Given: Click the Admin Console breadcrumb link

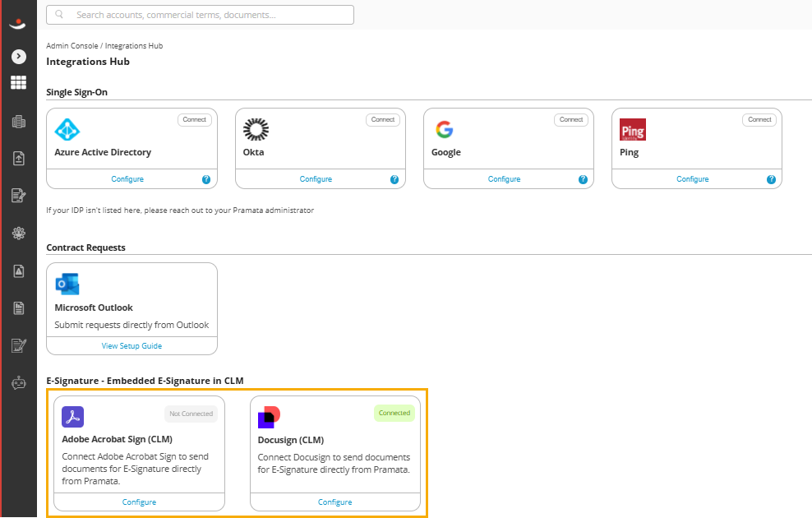Looking at the screenshot, I should pyautogui.click(x=72, y=45).
